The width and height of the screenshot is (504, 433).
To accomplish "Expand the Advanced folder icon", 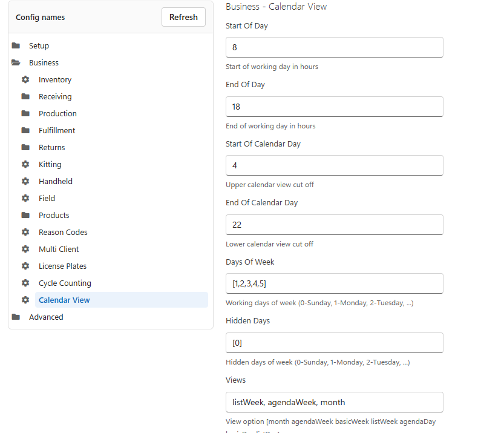I will (x=16, y=317).
